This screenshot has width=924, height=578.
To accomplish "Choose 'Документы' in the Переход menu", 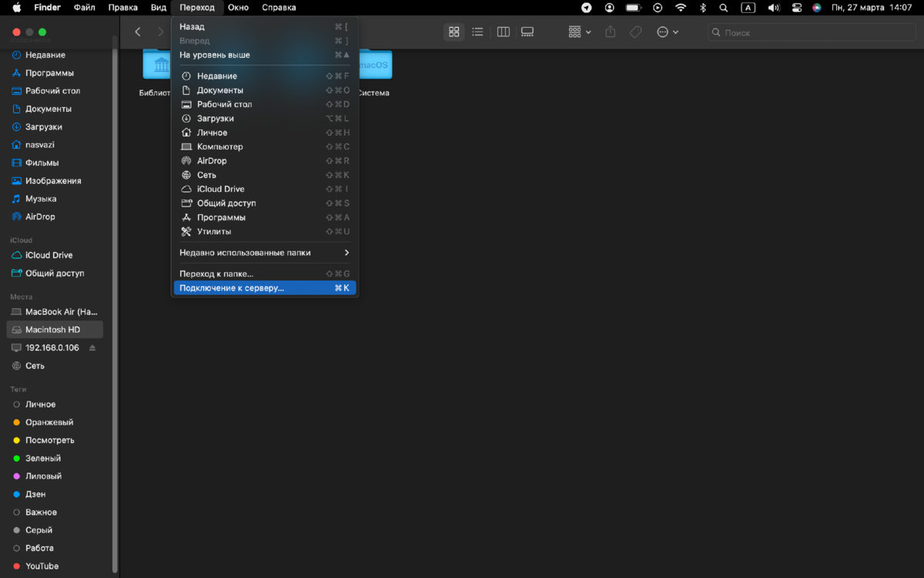I will click(264, 90).
